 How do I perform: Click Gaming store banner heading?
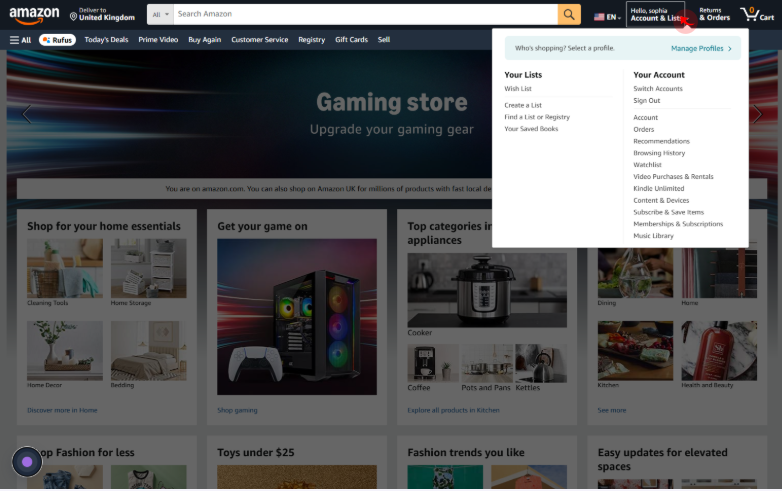click(391, 102)
